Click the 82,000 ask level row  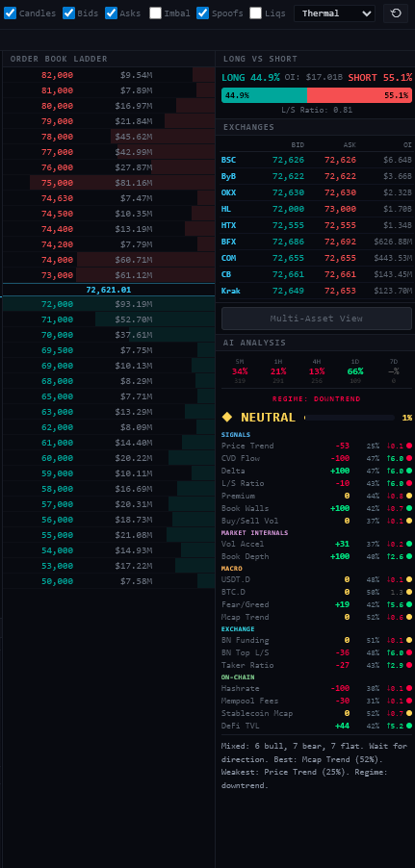pyautogui.click(x=109, y=75)
